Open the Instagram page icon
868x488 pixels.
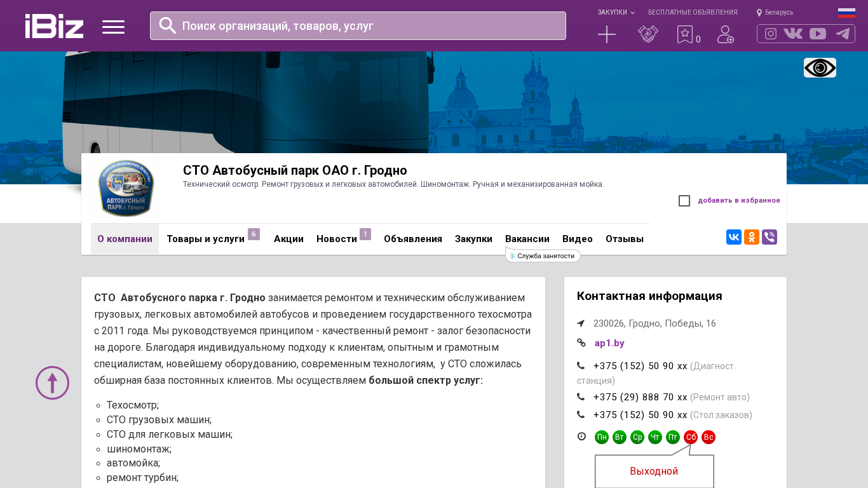pyautogui.click(x=771, y=34)
